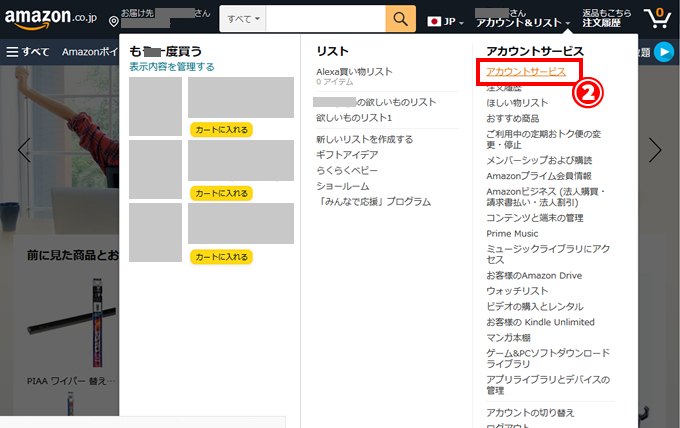Open Amazonプライム会員情報
Screen dimensions: 680x428
(x=539, y=176)
